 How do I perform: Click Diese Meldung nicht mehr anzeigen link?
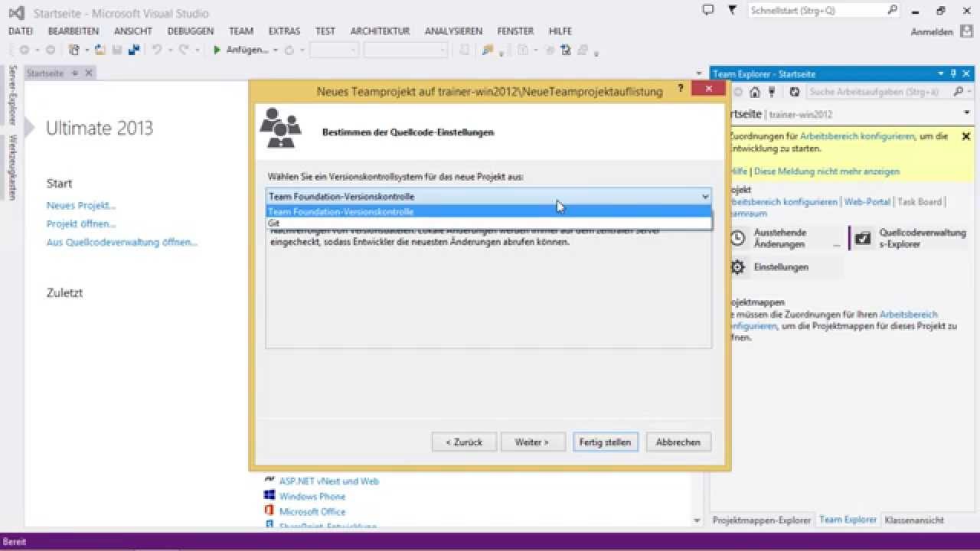[x=827, y=171]
